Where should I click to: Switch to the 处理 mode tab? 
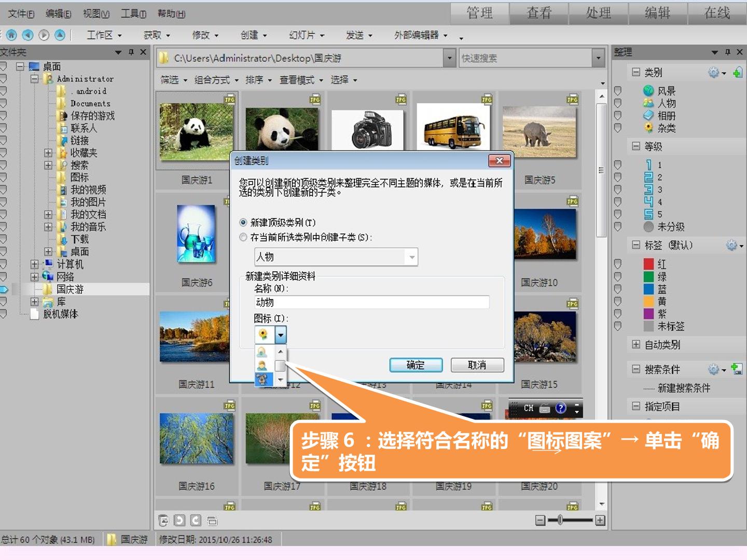click(x=599, y=13)
